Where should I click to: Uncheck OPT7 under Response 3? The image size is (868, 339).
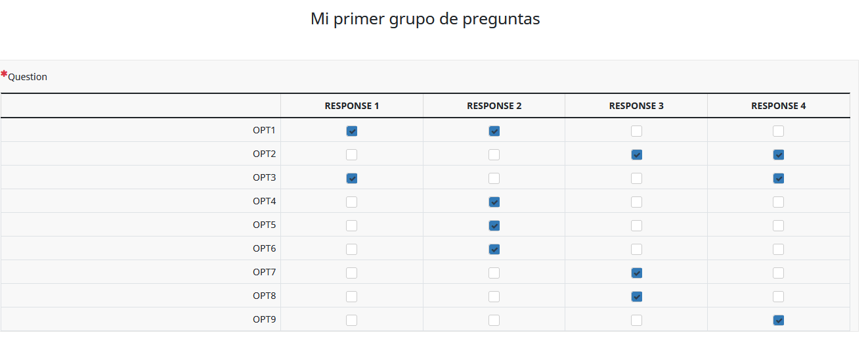(636, 273)
